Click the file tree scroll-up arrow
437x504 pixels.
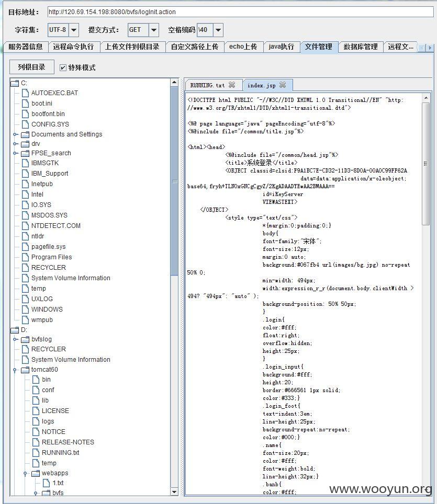[x=174, y=82]
